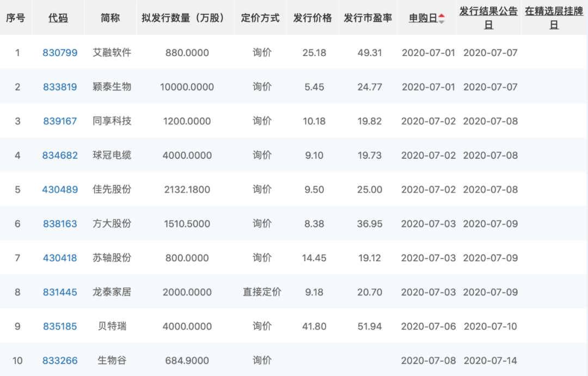The width and height of the screenshot is (588, 376).
Task: Click the 发行市盈率 column header
Action: [x=367, y=18]
